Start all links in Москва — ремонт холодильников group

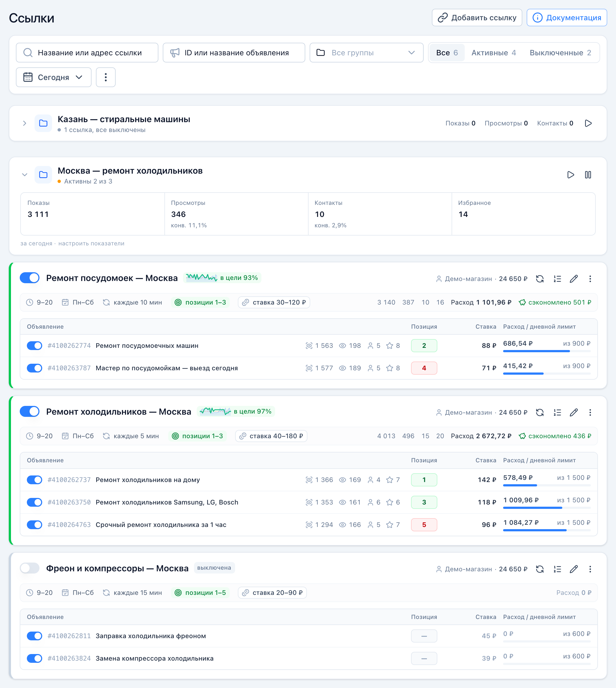coord(571,175)
